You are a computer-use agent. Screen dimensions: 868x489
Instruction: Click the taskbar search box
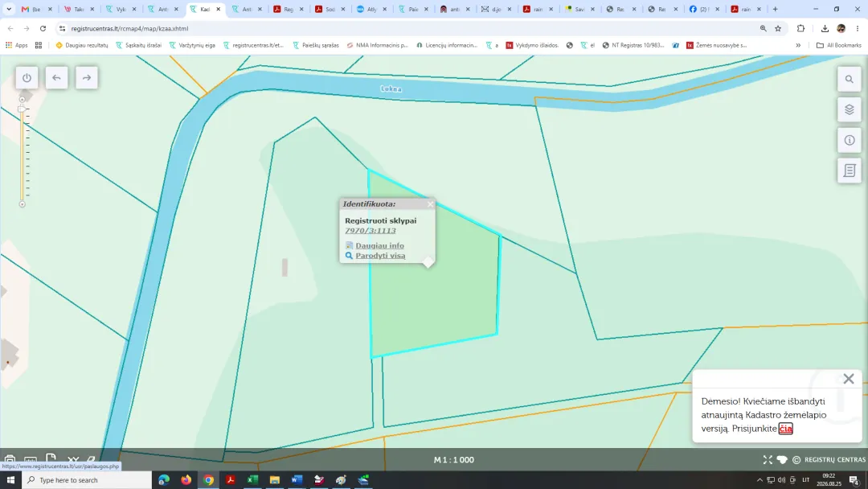[87, 479]
